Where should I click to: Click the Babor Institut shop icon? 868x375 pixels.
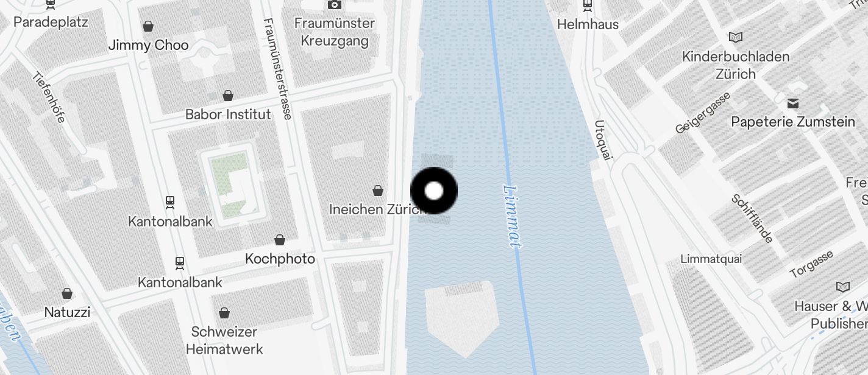click(228, 96)
